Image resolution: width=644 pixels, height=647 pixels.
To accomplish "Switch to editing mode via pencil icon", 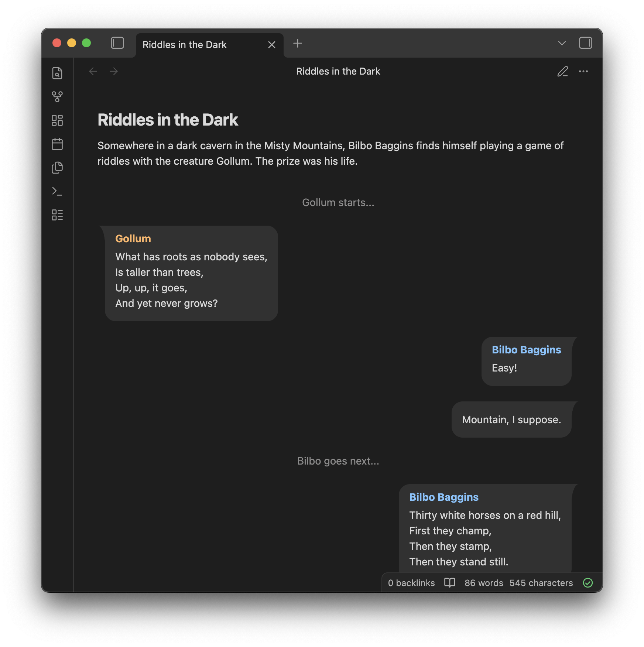I will [562, 71].
